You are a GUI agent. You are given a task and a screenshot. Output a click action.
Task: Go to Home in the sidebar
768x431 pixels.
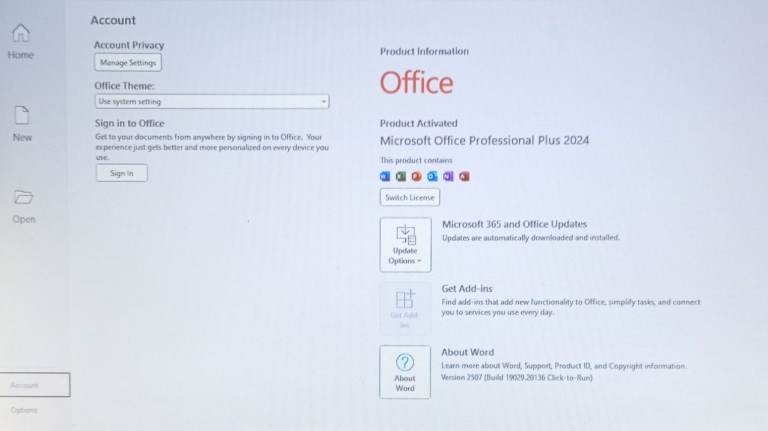[x=21, y=42]
